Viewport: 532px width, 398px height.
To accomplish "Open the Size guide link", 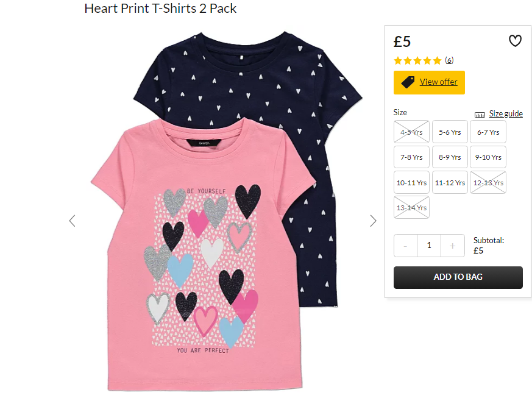I will [x=506, y=113].
